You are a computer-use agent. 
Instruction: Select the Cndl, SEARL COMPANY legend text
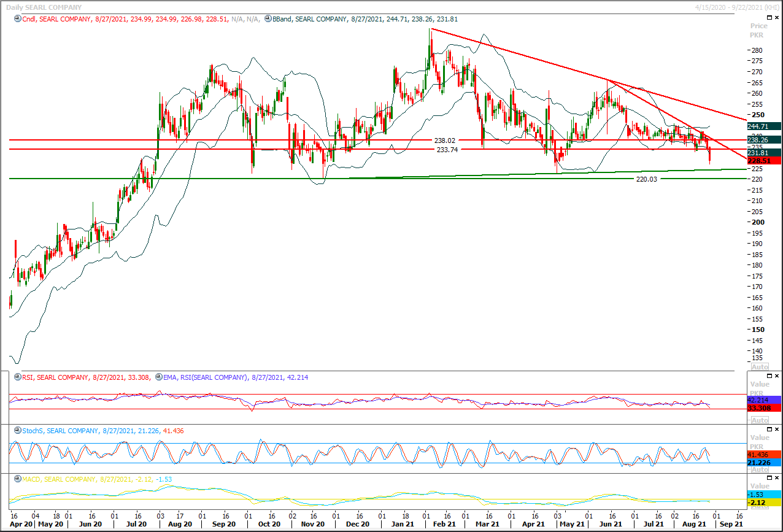click(x=56, y=20)
